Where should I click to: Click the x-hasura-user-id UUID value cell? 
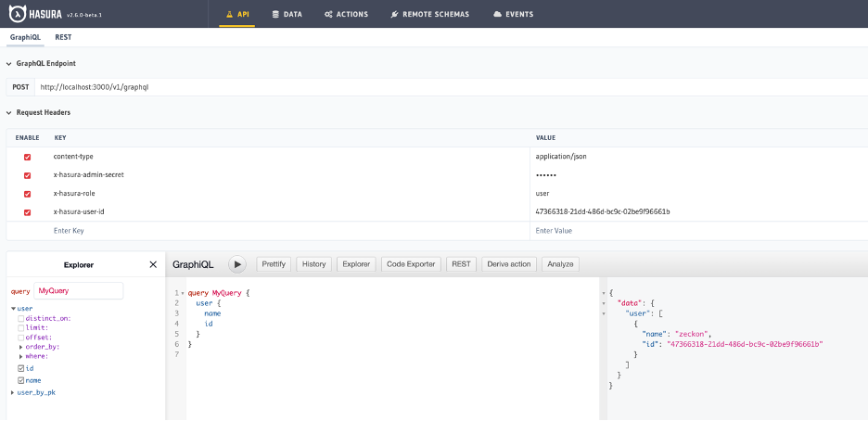[x=603, y=212]
